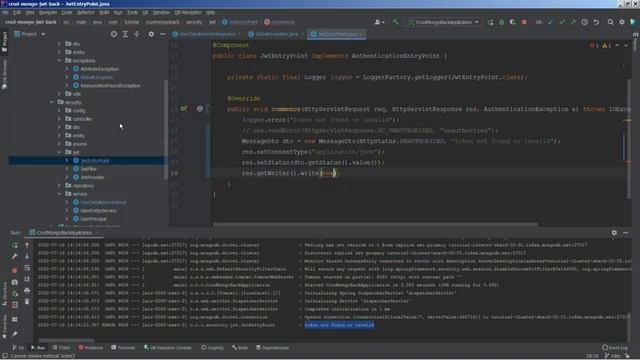
Task: Click the override gutter icon beside commence method
Action: coord(184,109)
